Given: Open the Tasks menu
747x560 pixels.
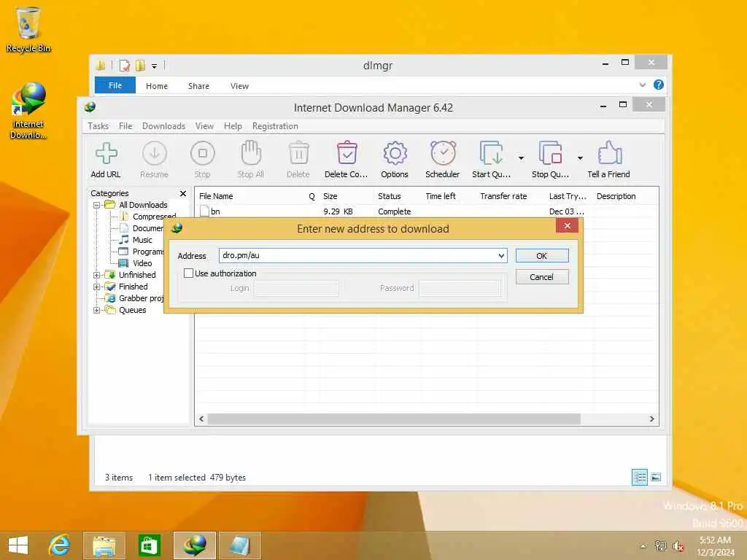Looking at the screenshot, I should [98, 126].
